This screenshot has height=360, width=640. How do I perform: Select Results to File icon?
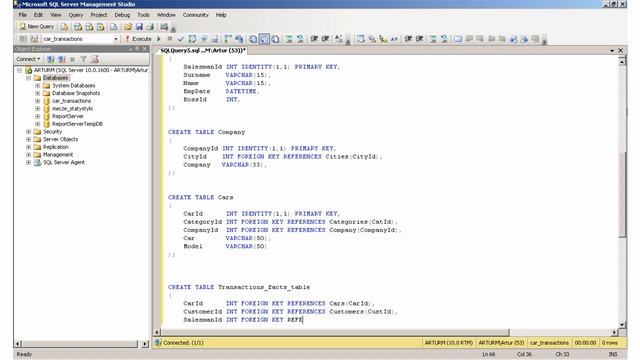click(x=276, y=39)
